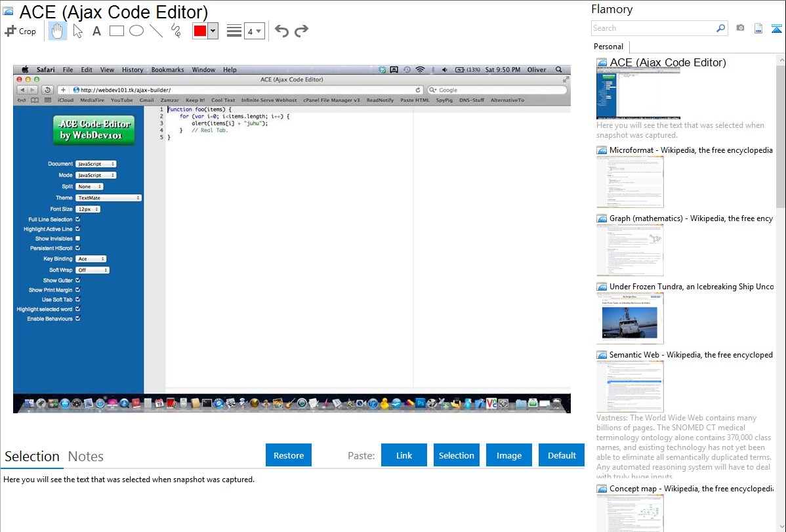Click the Restore button
Screen dimensions: 786x532
[x=289, y=455]
